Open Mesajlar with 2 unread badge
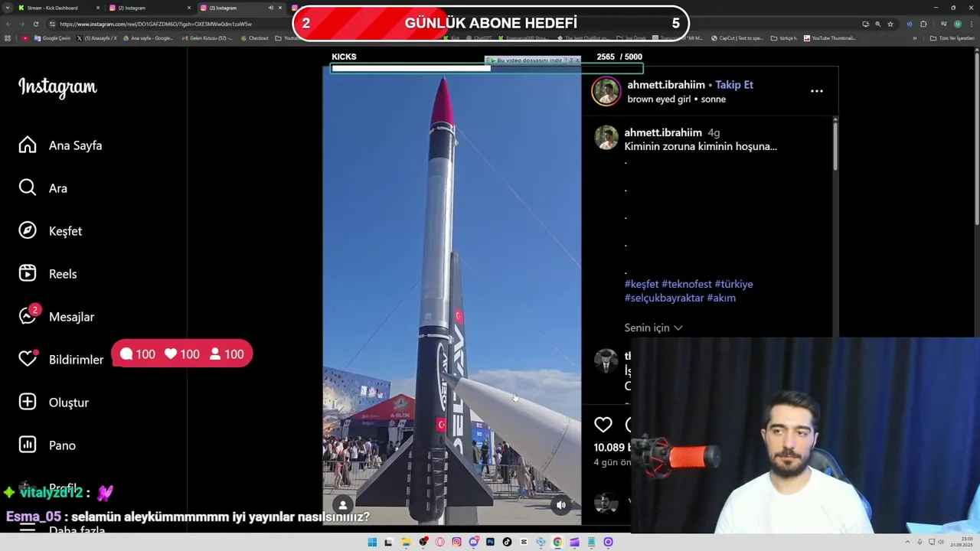Viewport: 980px width, 551px height. [x=56, y=316]
